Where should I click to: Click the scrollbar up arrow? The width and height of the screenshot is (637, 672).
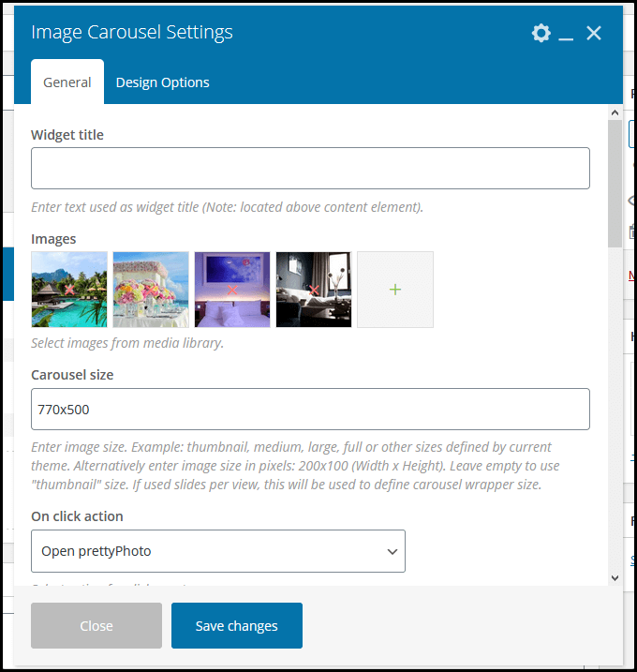615,112
